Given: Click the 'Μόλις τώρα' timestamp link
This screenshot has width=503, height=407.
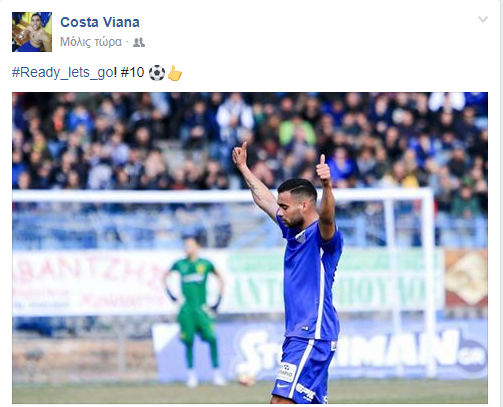Looking at the screenshot, I should click(91, 42).
